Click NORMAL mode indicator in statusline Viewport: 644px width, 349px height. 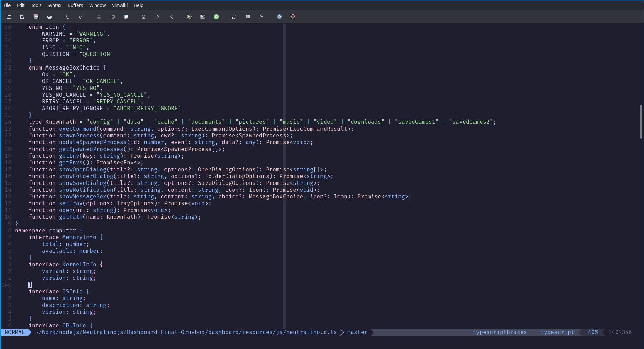15,332
